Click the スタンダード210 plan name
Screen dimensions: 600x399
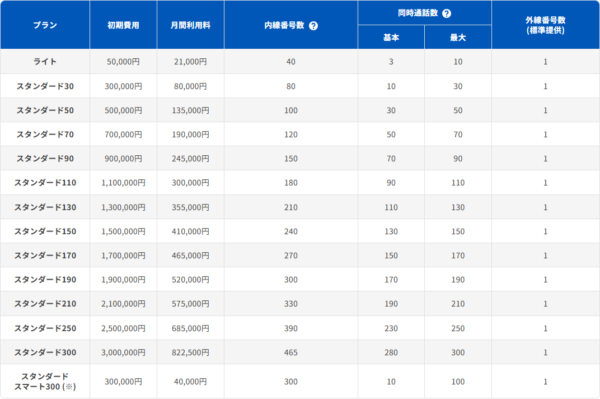click(x=45, y=303)
